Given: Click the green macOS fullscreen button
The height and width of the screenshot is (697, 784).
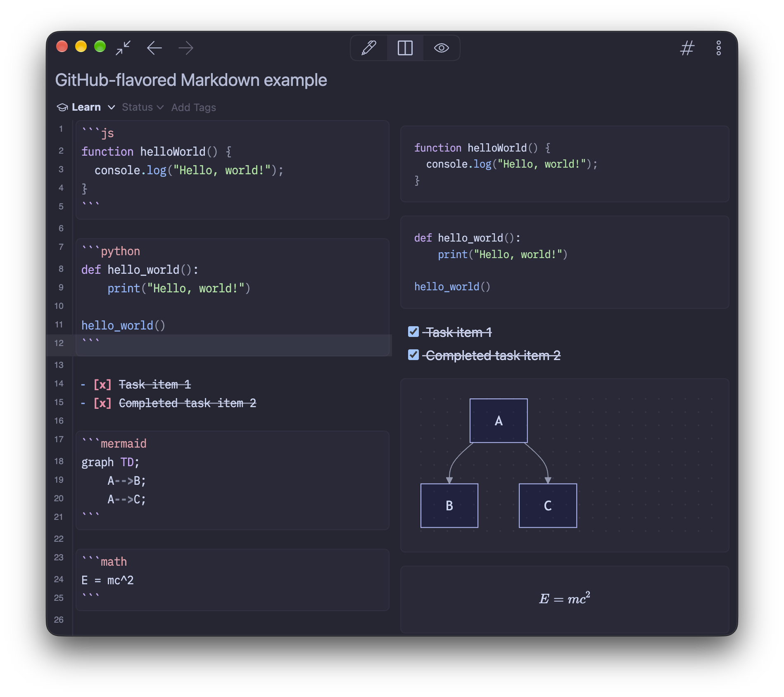Looking at the screenshot, I should (100, 46).
